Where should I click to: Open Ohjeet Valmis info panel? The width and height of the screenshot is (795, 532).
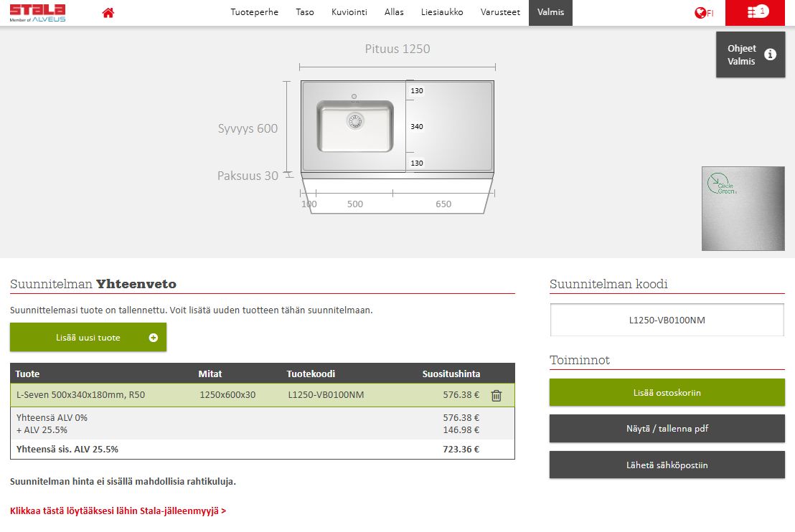(751, 54)
